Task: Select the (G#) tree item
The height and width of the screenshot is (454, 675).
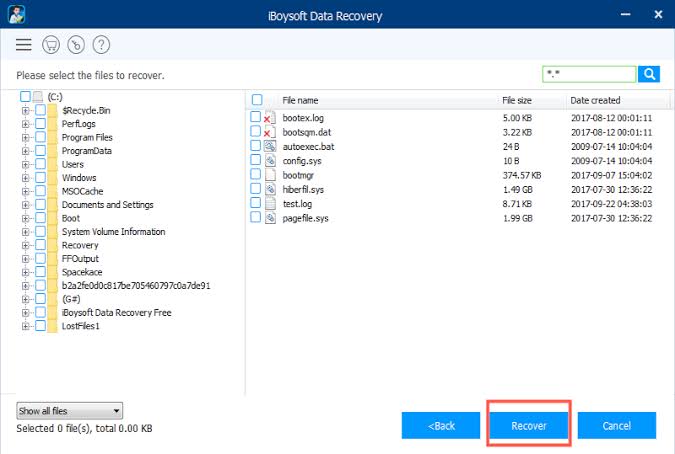Action: pyautogui.click(x=71, y=299)
